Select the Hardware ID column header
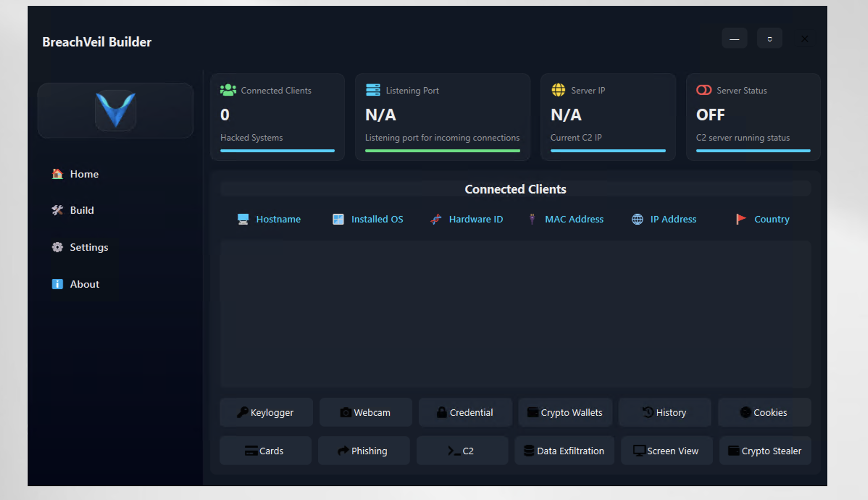Image resolution: width=868 pixels, height=500 pixels. pos(476,219)
